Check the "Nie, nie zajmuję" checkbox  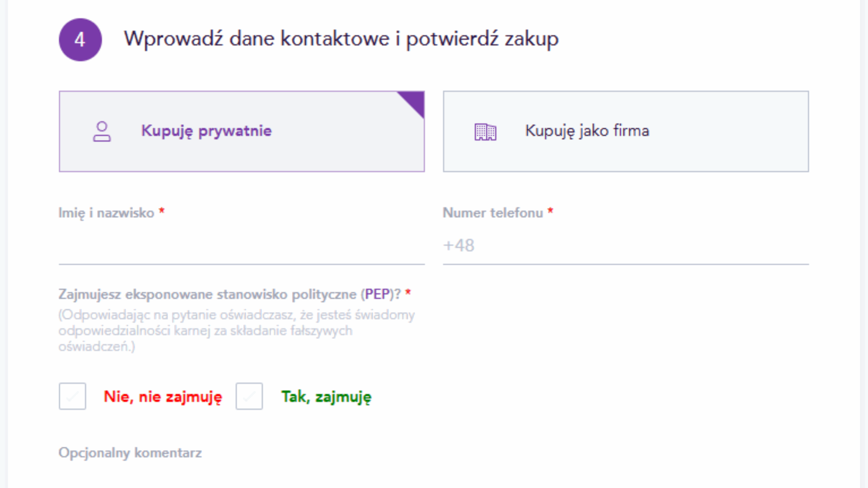click(x=72, y=396)
